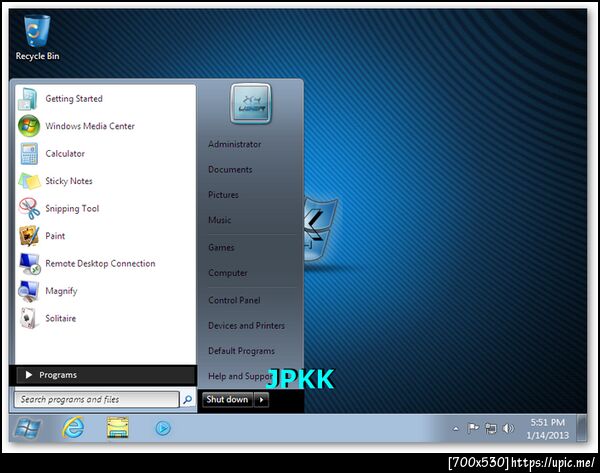The image size is (600, 473).
Task: Open Remote Desktop Connection icon
Action: 29,263
